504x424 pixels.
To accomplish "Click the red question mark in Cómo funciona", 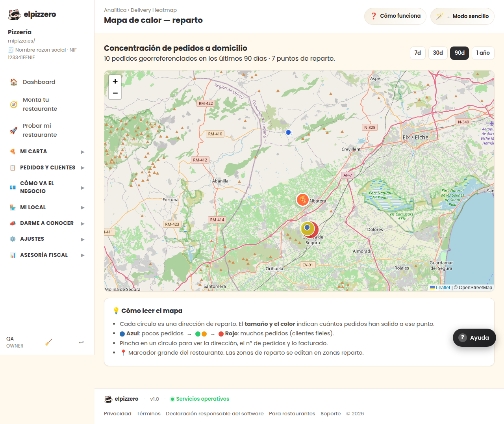I will coord(374,16).
